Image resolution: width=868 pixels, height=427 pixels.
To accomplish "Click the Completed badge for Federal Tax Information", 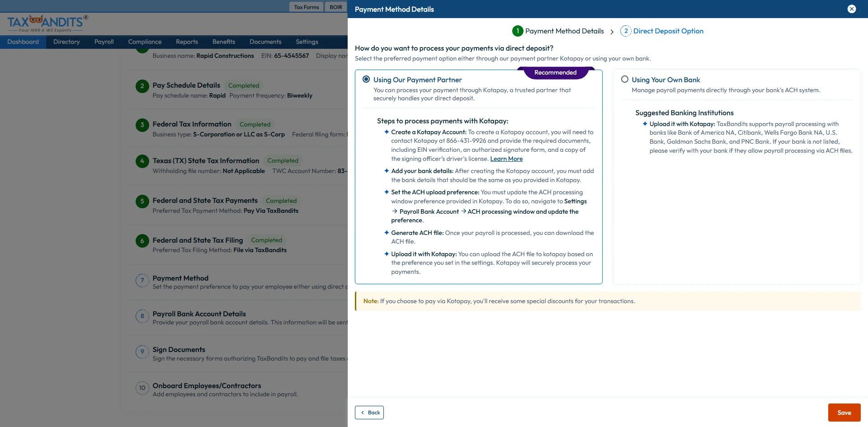I will click(x=255, y=125).
